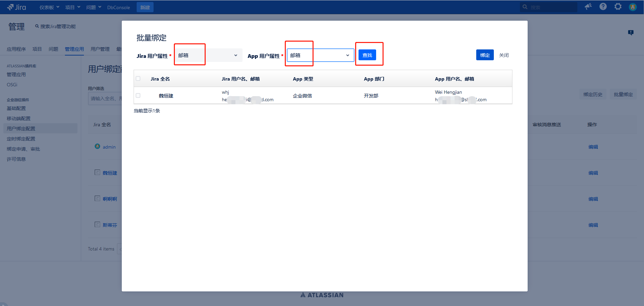The height and width of the screenshot is (306, 644).
Task: Click the feedback icon at top right
Action: (x=631, y=32)
